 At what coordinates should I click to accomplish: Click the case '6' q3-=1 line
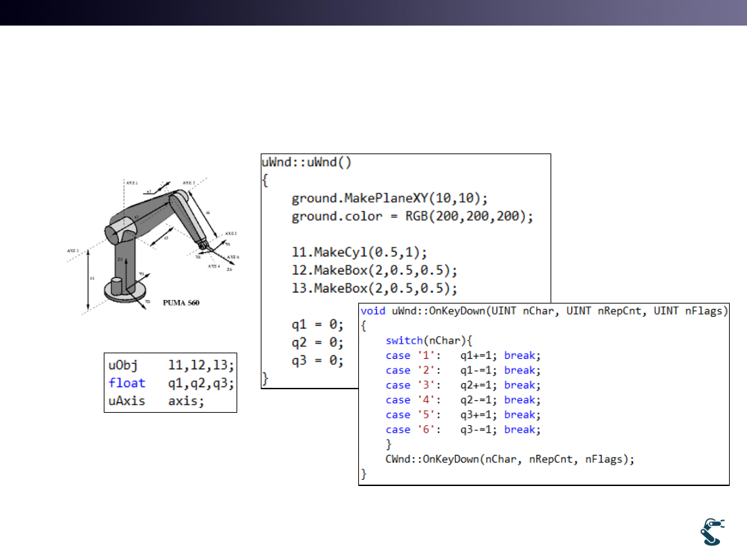463,429
